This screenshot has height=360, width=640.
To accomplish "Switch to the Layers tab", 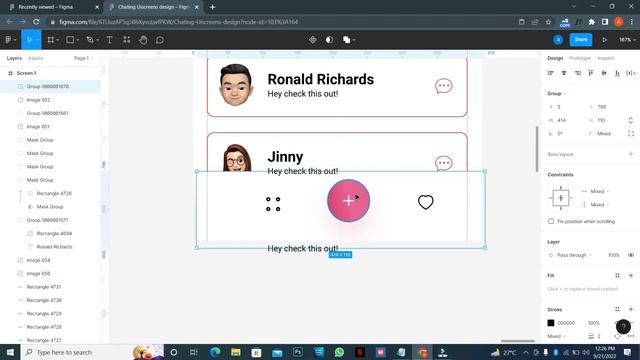I will (14, 58).
